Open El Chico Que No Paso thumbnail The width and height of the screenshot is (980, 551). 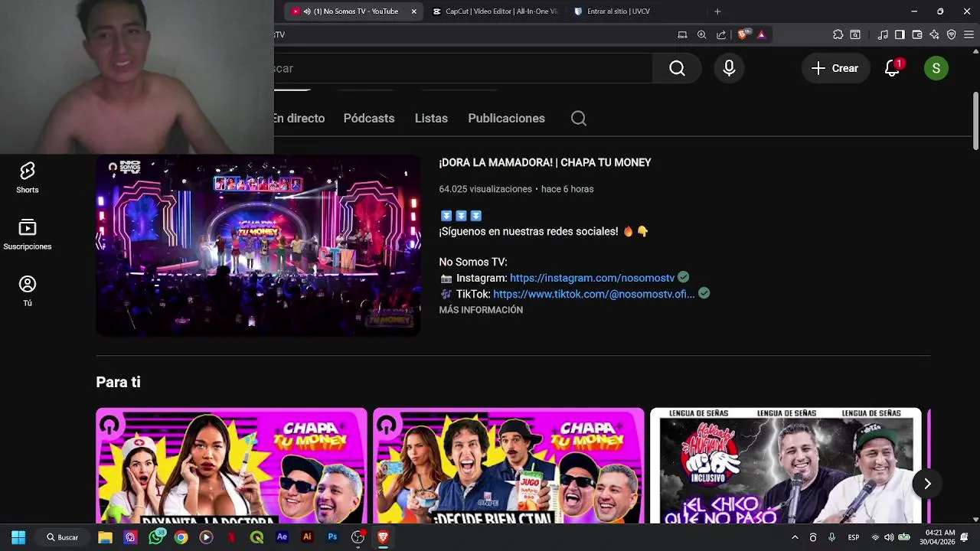[x=786, y=466]
